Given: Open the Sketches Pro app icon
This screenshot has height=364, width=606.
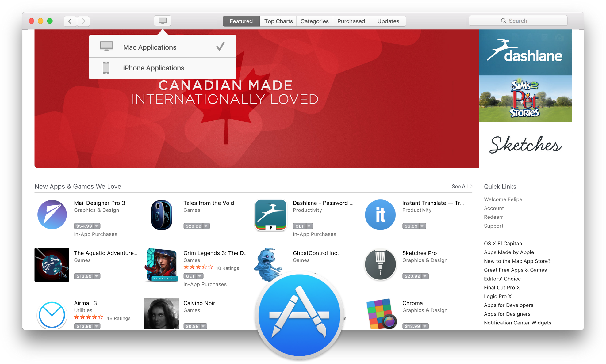Looking at the screenshot, I should [x=380, y=264].
